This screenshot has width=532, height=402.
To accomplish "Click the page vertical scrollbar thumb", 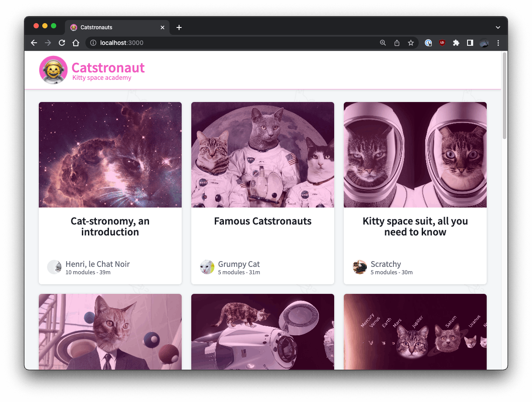I will [x=505, y=96].
